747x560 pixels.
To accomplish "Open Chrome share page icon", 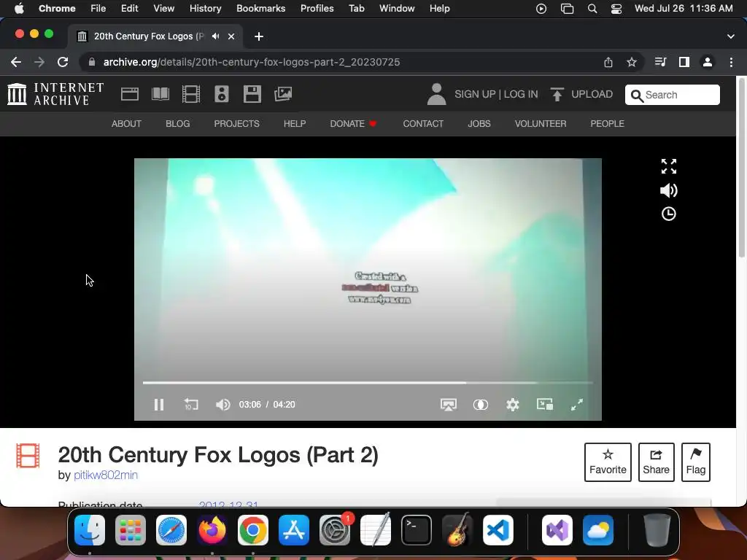I will [608, 62].
